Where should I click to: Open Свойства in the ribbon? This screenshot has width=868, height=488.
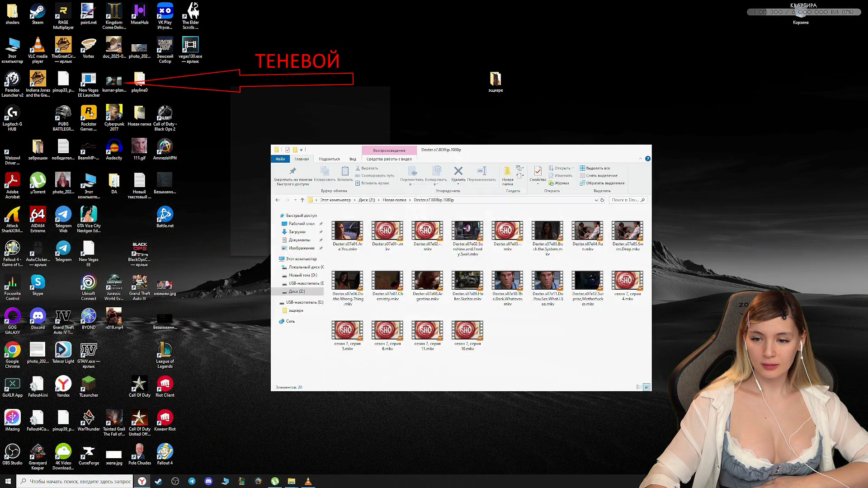(538, 172)
